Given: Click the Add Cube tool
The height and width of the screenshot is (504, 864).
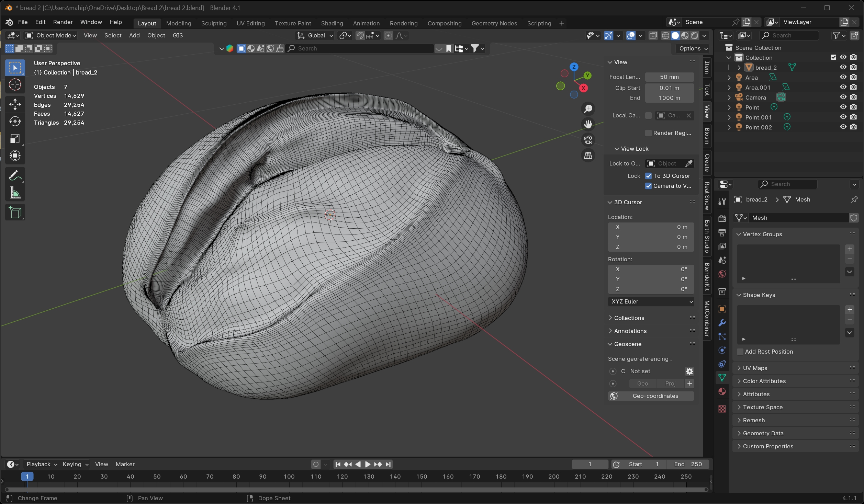Looking at the screenshot, I should click(15, 213).
